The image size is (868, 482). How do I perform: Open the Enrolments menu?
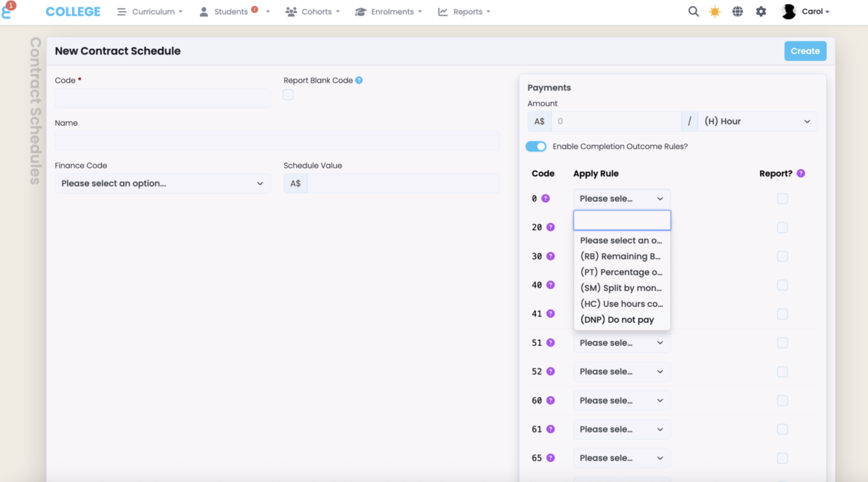pos(388,12)
